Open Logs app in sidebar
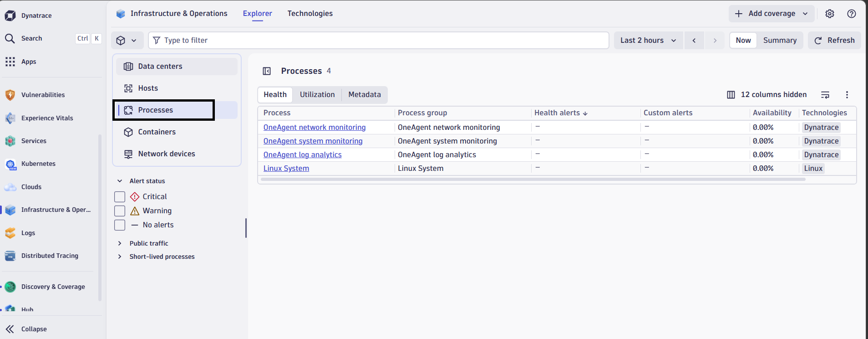 point(28,233)
